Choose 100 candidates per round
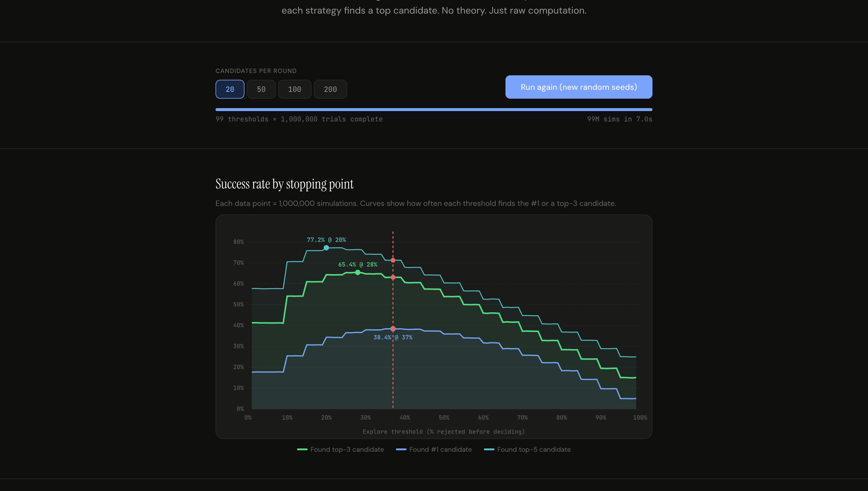 [x=295, y=89]
